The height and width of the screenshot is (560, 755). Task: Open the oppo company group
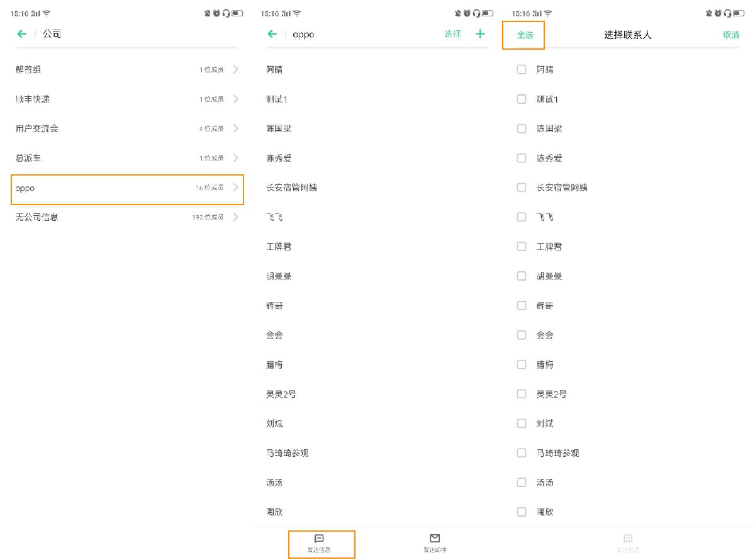click(x=127, y=188)
